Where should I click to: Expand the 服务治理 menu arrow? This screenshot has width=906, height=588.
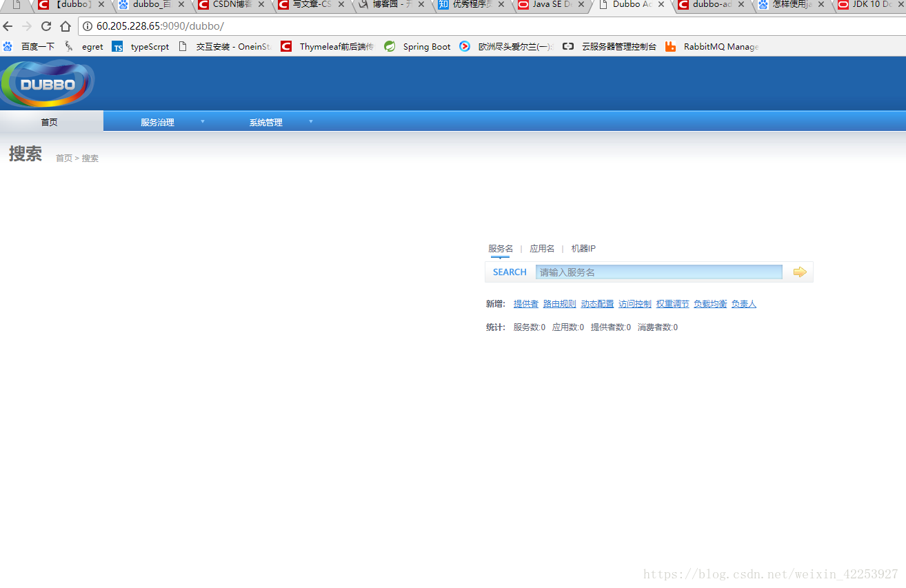(x=203, y=121)
